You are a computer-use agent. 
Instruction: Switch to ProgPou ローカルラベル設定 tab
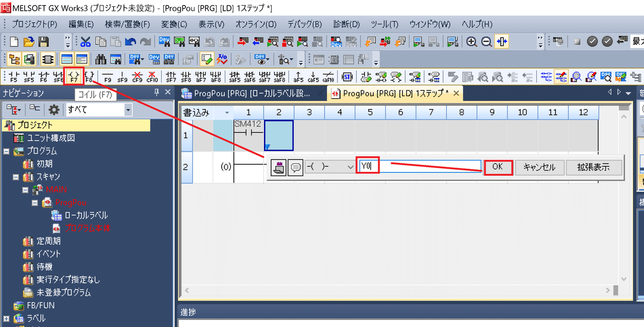pyautogui.click(x=252, y=93)
